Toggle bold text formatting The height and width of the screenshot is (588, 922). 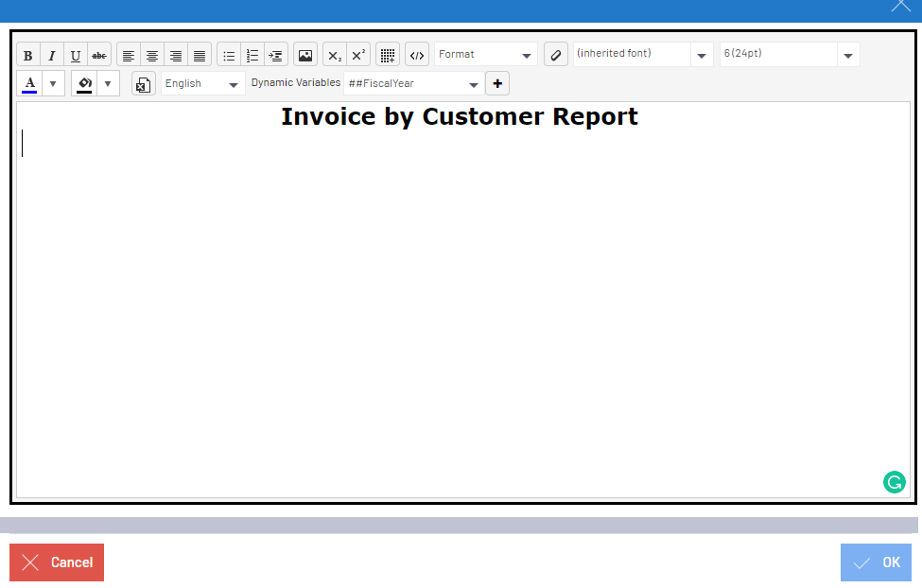[27, 54]
